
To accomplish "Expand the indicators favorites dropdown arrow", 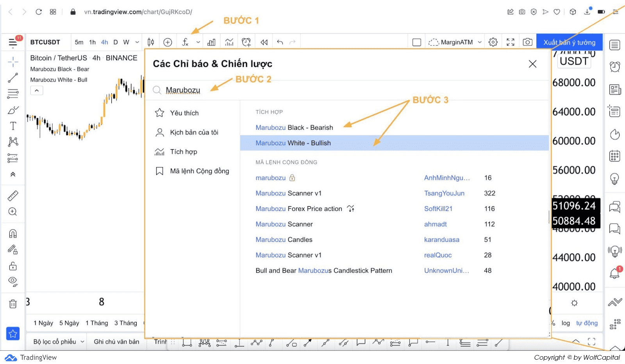I will (198, 42).
